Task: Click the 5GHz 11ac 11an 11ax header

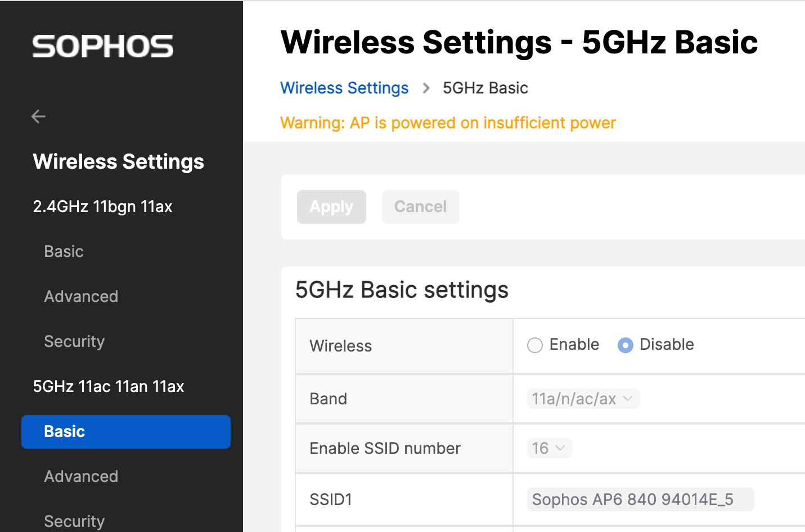Action: click(109, 386)
